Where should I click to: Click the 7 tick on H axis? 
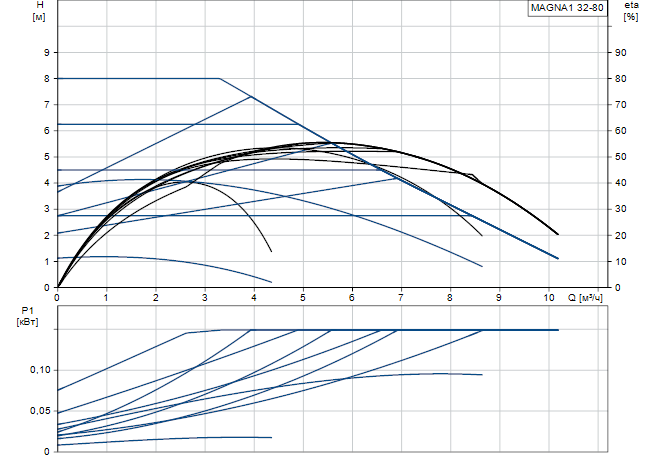click(47, 105)
